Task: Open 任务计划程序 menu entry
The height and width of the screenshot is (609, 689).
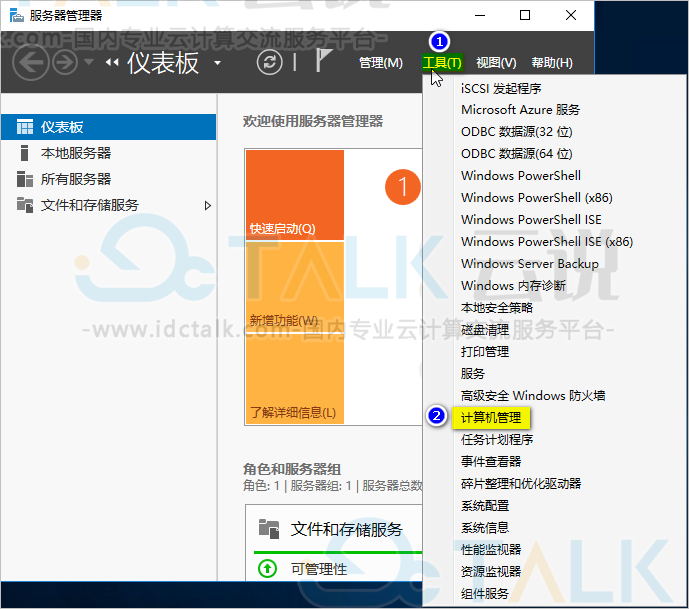Action: click(x=497, y=439)
